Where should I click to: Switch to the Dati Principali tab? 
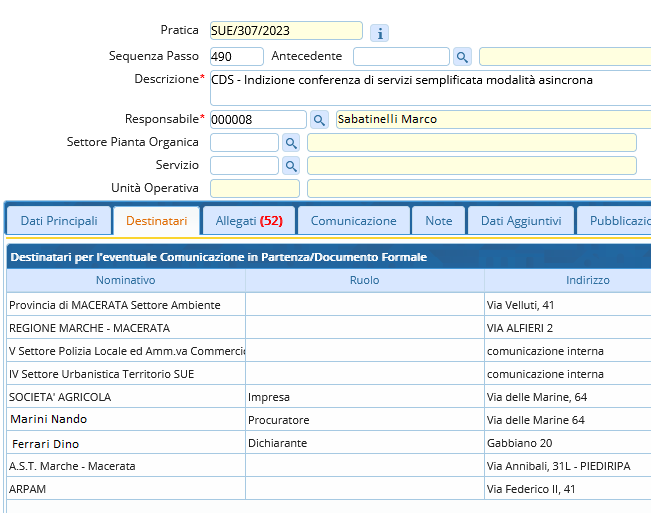click(59, 220)
